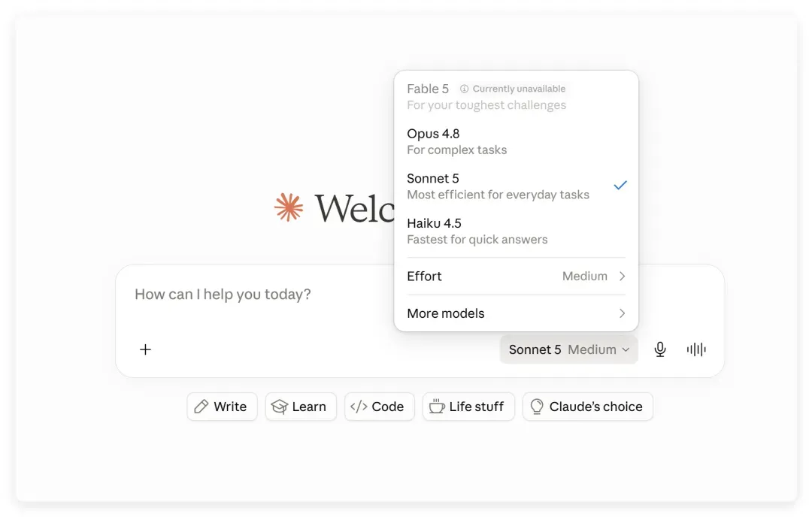This screenshot has width=812, height=517.
Task: Click the orange starburst logo
Action: pos(289,207)
